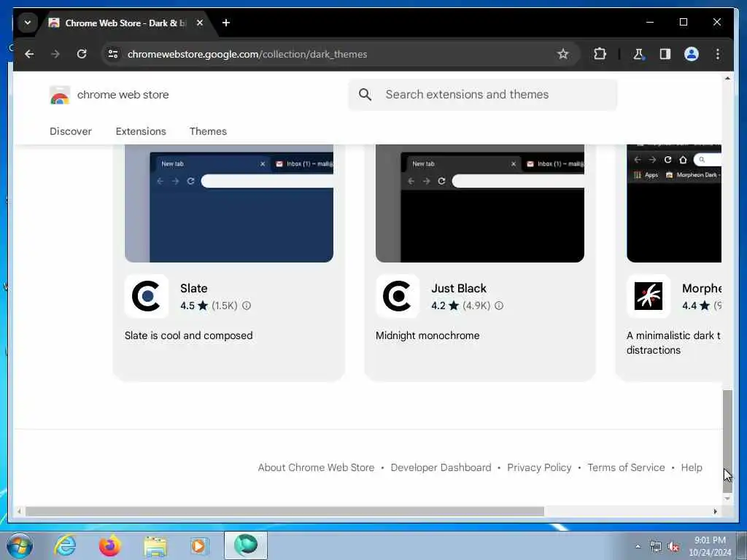Viewport: 747px width, 560px height.
Task: Open the Privacy Policy link
Action: click(539, 467)
